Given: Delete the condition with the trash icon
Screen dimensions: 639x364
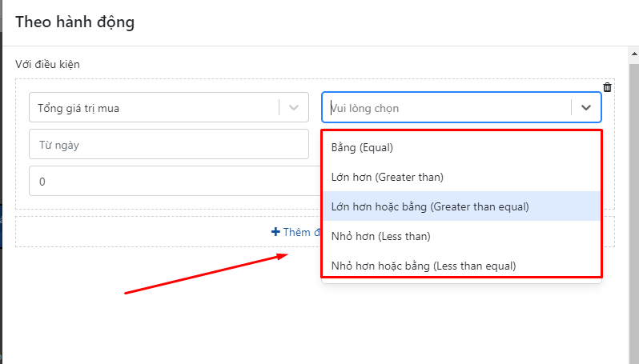Looking at the screenshot, I should 607,87.
